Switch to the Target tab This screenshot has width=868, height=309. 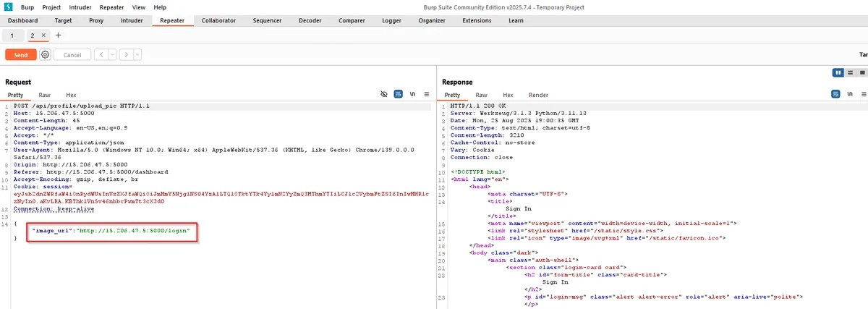(63, 21)
